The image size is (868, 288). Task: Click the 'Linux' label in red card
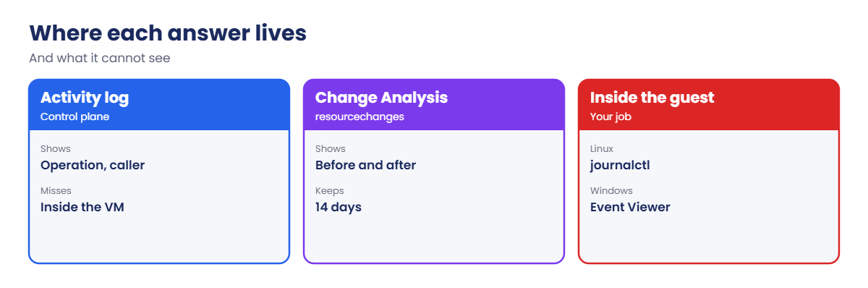click(602, 148)
